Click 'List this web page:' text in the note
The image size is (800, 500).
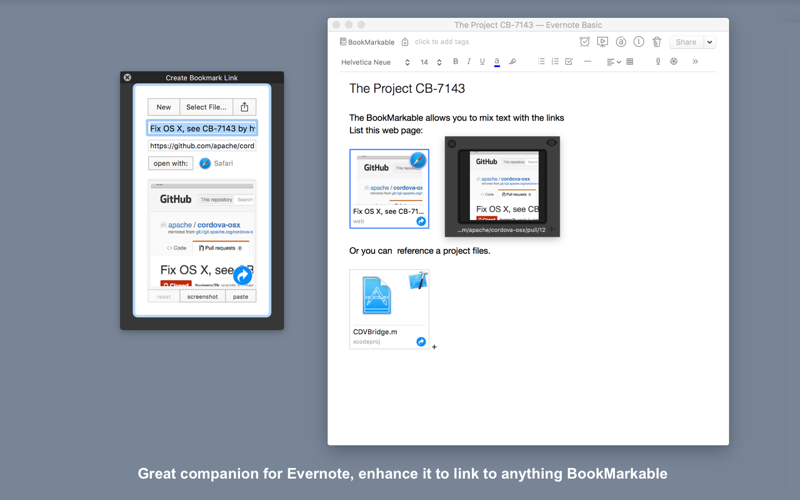tap(386, 131)
